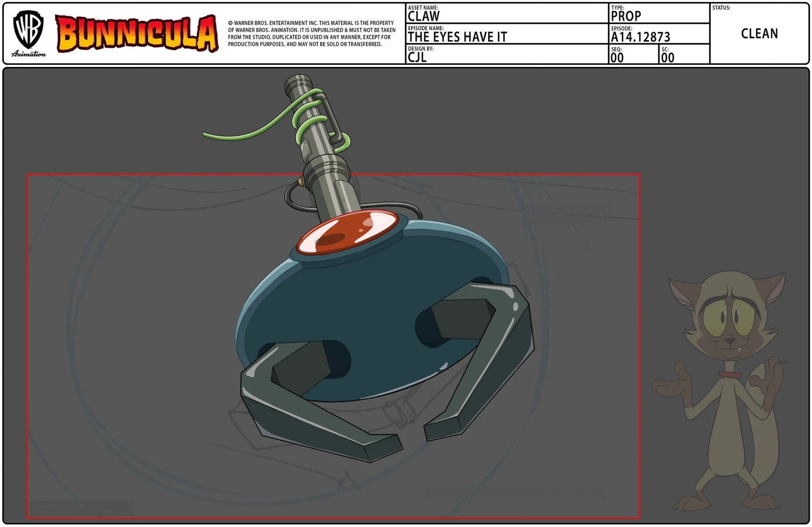812x527 pixels.
Task: Select the episode number A14.12873
Action: point(640,37)
